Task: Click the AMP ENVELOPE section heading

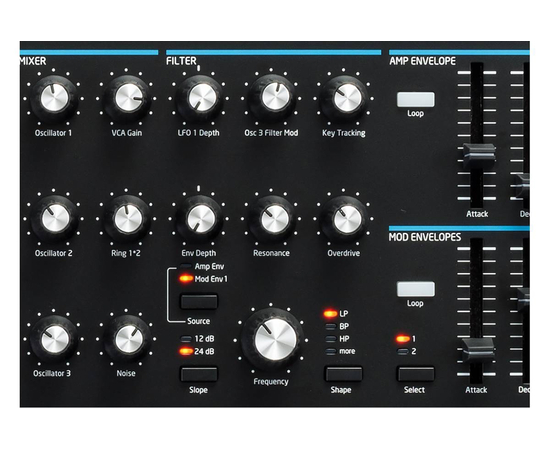Action: tap(422, 61)
